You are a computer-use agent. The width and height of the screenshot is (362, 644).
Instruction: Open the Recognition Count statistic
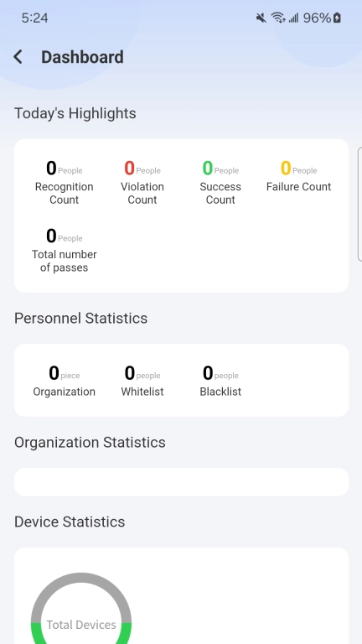(64, 182)
